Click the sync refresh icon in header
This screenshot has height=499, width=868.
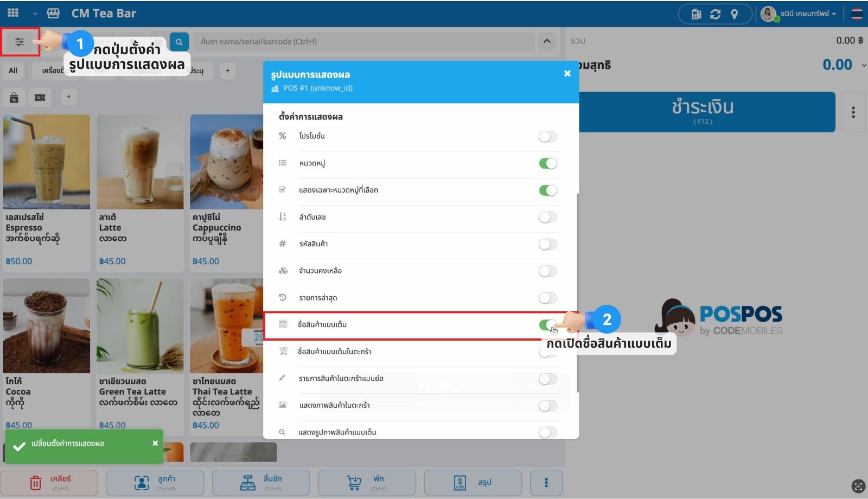coord(715,14)
